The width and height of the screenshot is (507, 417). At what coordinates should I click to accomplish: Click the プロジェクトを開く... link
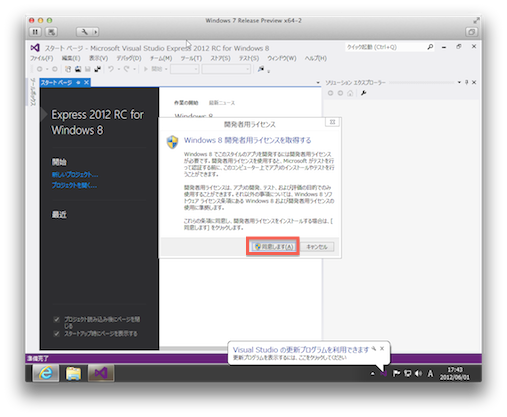pyautogui.click(x=74, y=185)
